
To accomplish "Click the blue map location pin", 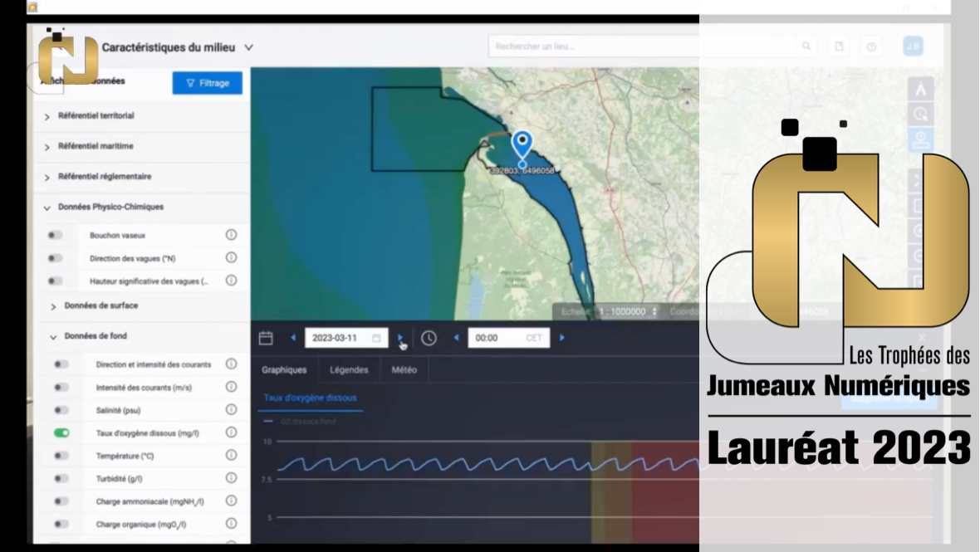I will pyautogui.click(x=522, y=144).
